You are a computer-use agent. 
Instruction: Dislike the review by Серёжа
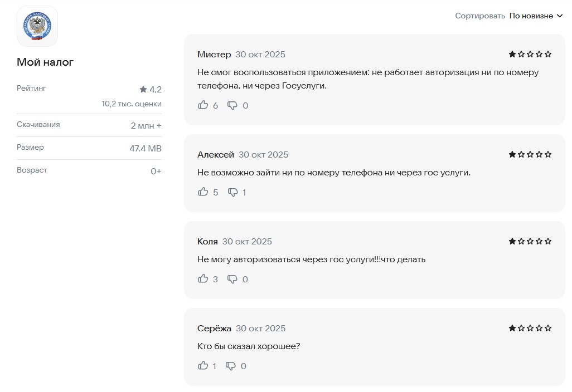coord(230,366)
